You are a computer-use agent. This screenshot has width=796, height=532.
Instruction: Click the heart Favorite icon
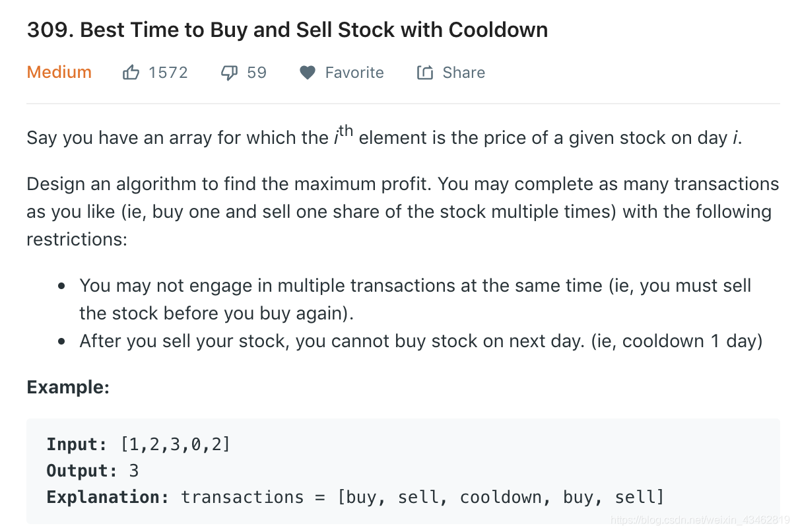pyautogui.click(x=307, y=73)
